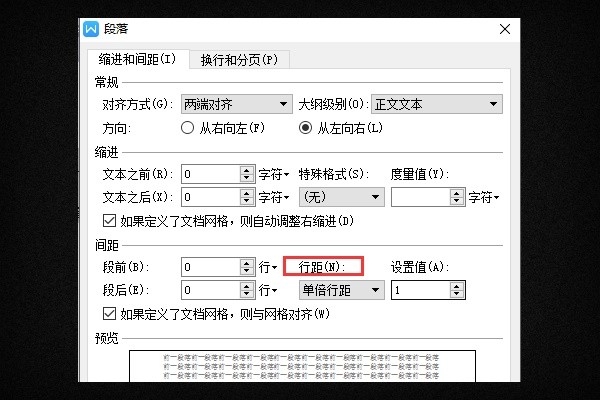Increase 段后 spacing with up arrow

[247, 286]
